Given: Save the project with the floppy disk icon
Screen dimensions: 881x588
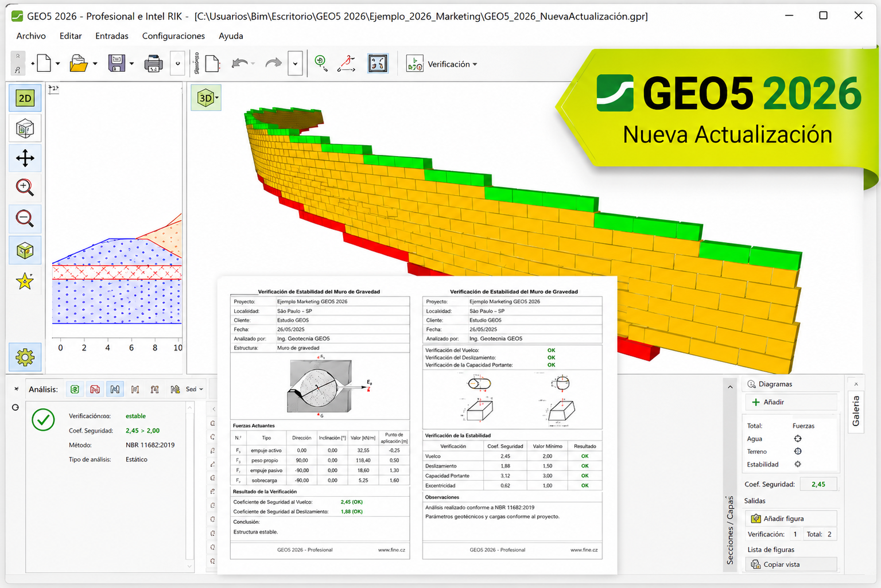Looking at the screenshot, I should (x=117, y=63).
